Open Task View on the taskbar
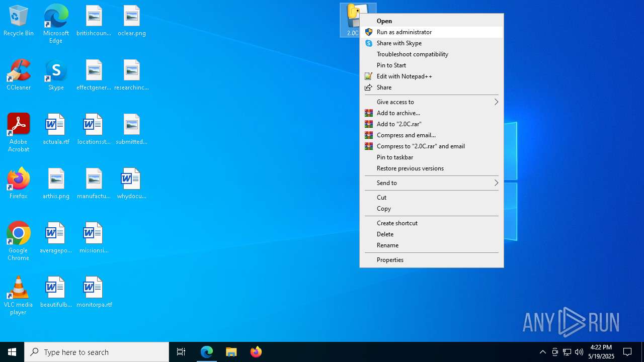Screen dimensions: 644x362 pyautogui.click(x=181, y=352)
